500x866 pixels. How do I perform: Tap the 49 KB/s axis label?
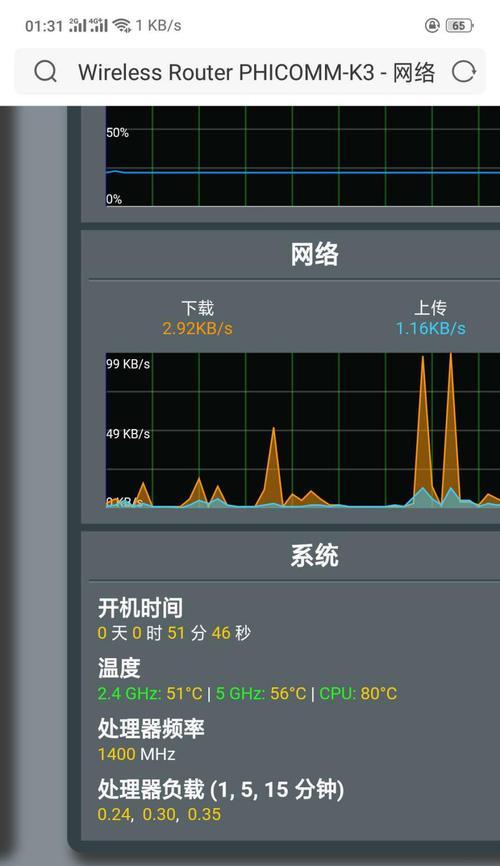pyautogui.click(x=128, y=434)
